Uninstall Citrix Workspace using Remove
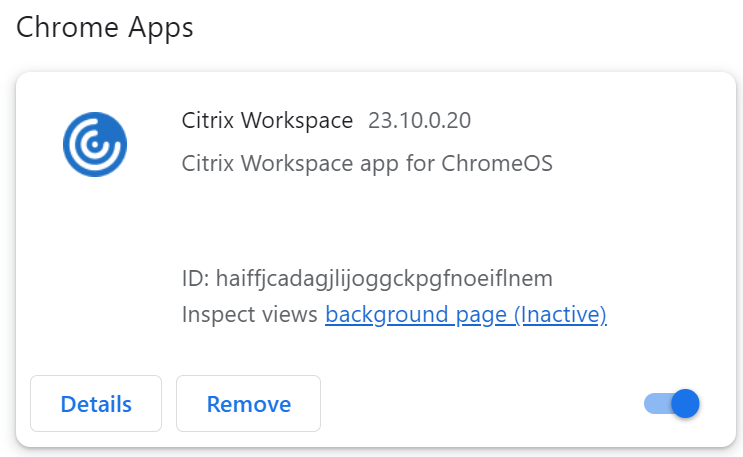Viewport: 743px width, 457px height. (x=248, y=404)
